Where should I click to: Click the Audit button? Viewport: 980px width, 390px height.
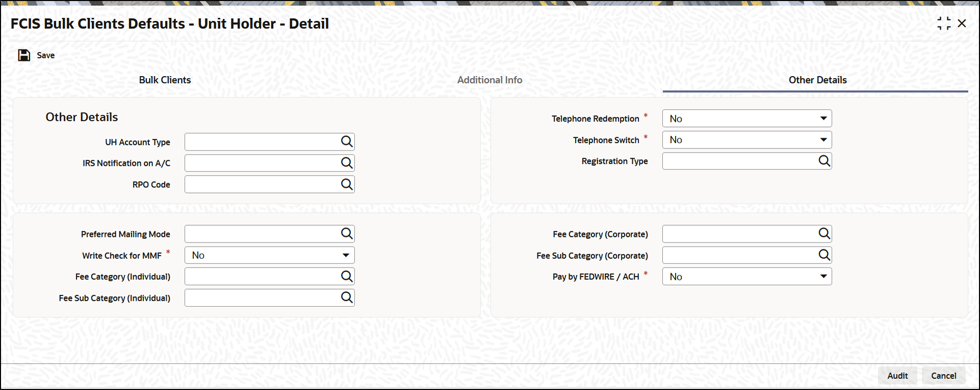(897, 376)
